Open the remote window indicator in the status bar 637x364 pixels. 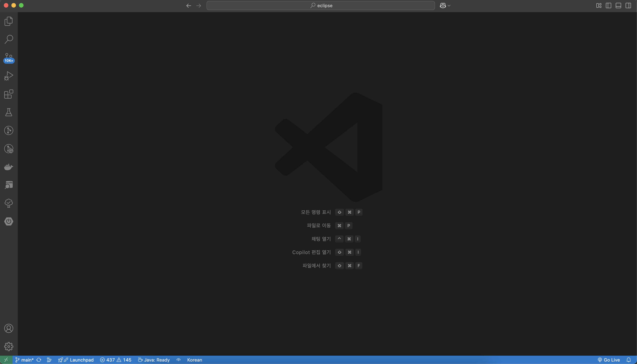pos(6,360)
